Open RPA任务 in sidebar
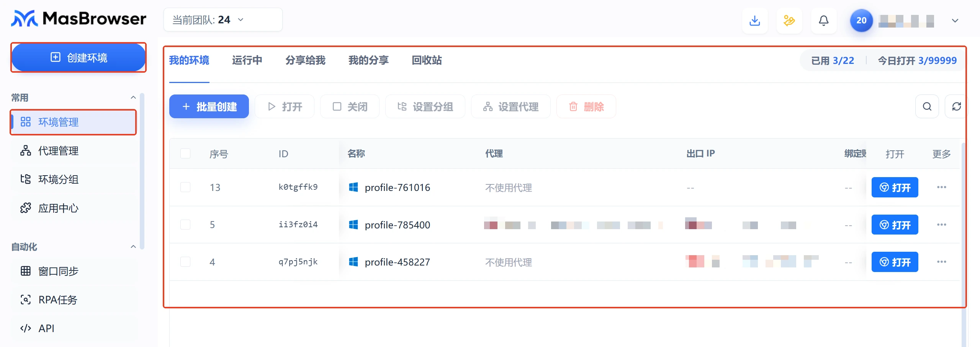 coord(74,300)
